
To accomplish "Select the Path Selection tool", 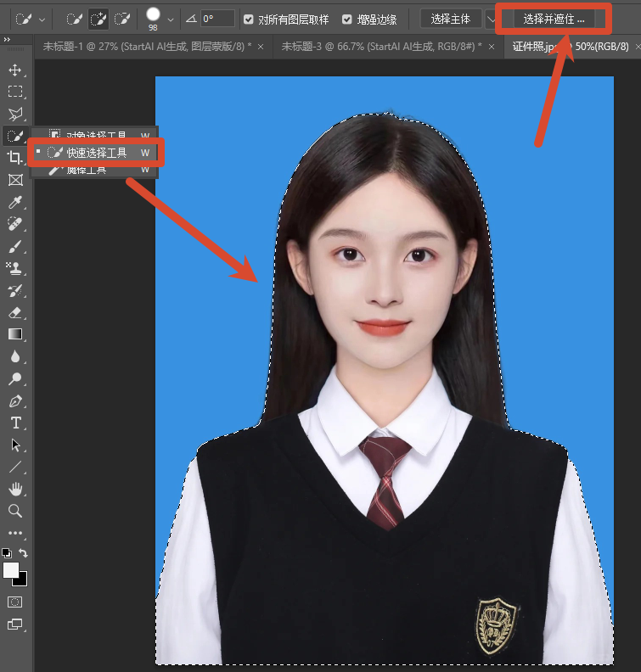I will [15, 445].
